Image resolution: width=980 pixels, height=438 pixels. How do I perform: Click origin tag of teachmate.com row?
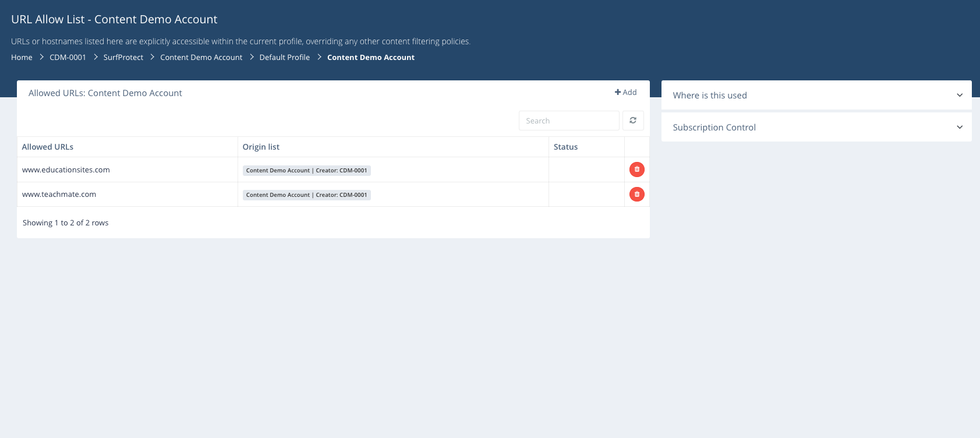pyautogui.click(x=306, y=195)
